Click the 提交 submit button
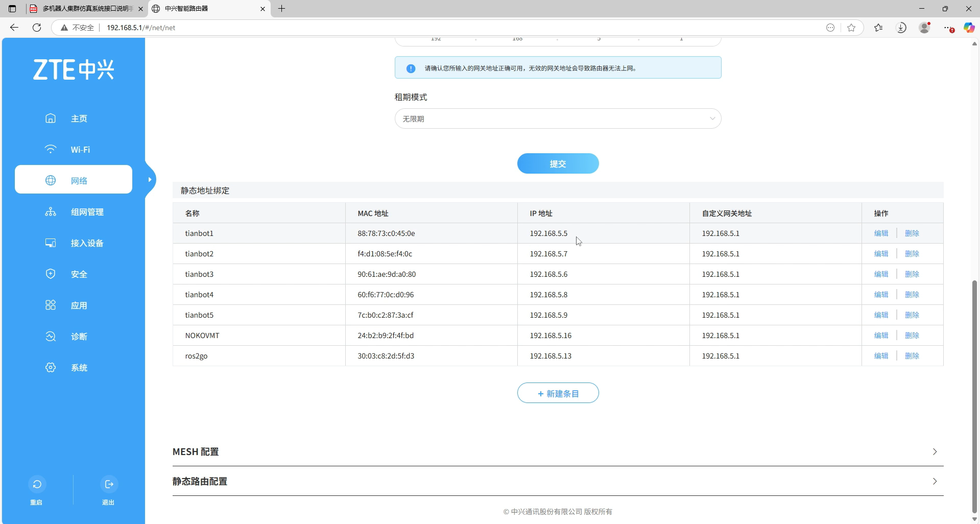This screenshot has width=980, height=524. pos(558,164)
